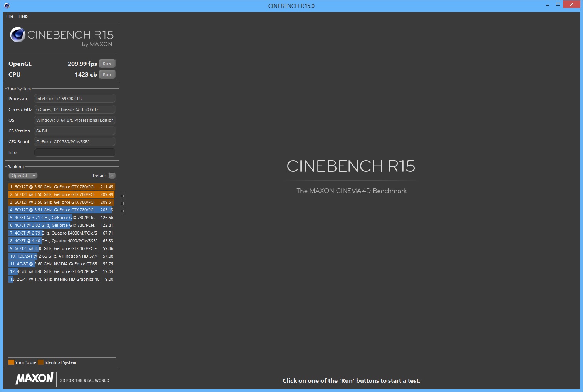
Task: Click the Details arrow button in Ranking
Action: tap(112, 176)
